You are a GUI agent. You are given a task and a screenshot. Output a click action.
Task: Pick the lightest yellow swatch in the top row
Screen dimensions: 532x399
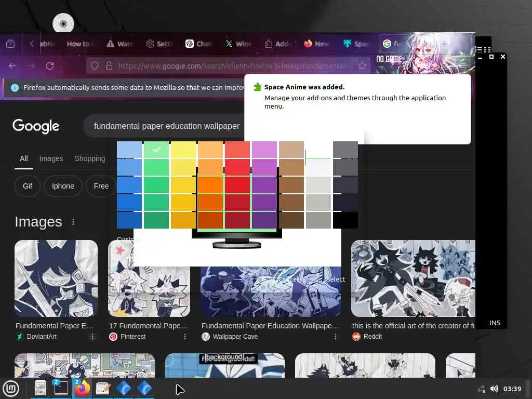183,150
